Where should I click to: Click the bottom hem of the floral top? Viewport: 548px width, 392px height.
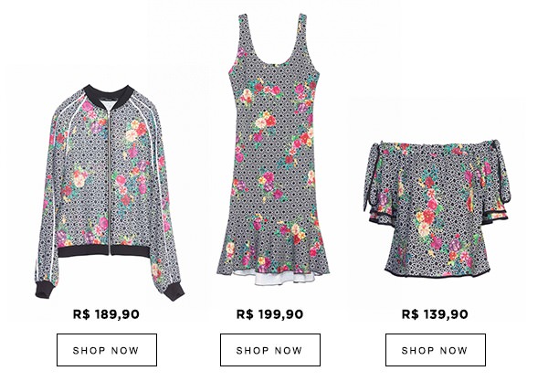tap(437, 272)
